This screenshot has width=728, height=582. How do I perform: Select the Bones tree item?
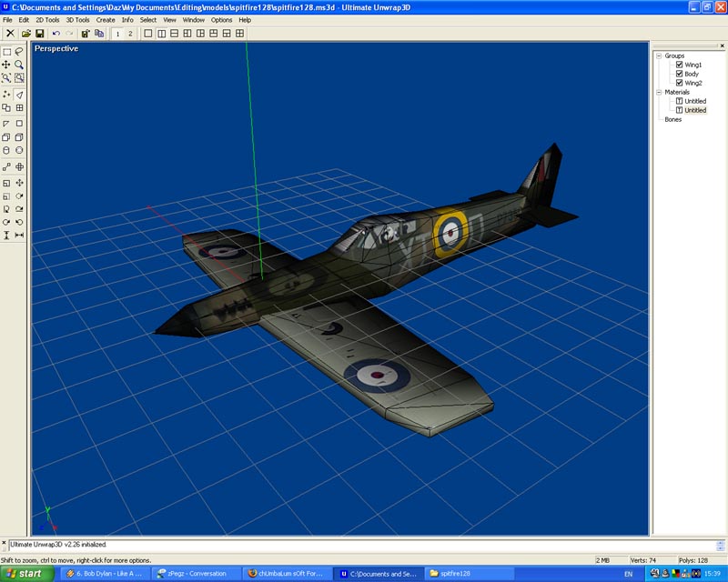(672, 119)
